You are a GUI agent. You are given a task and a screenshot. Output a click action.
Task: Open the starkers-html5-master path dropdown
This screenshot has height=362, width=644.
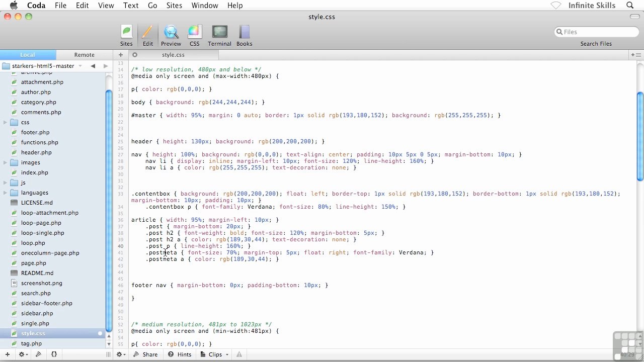click(x=42, y=66)
